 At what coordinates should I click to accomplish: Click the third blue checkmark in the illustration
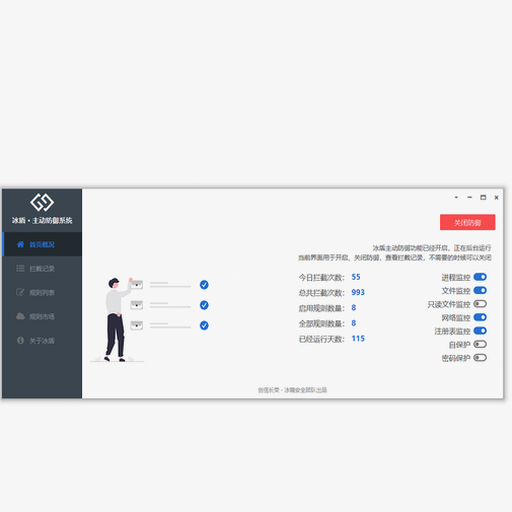(204, 325)
